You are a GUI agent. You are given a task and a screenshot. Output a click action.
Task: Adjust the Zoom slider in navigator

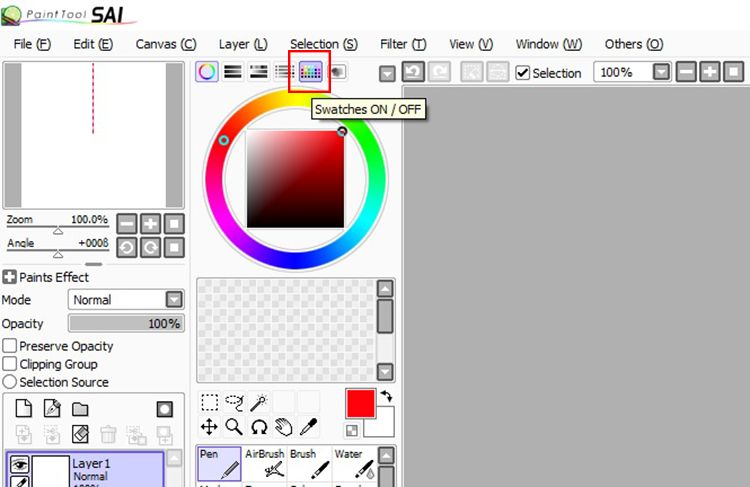58,229
